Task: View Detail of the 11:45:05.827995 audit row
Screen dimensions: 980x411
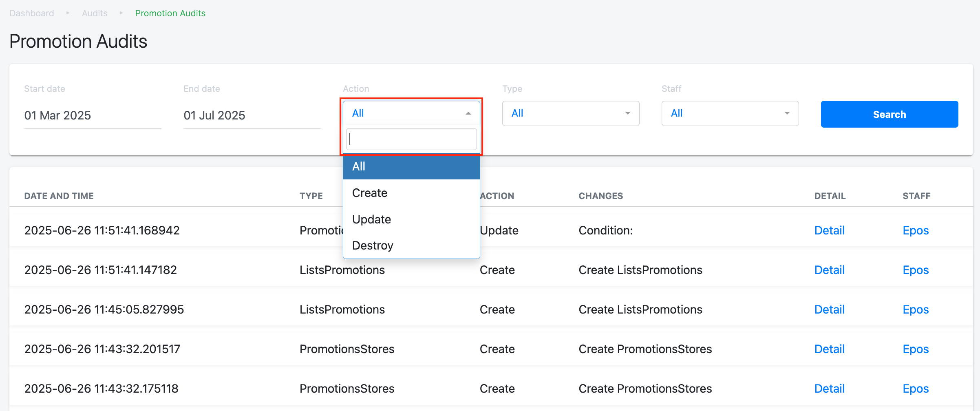Action: (x=829, y=309)
